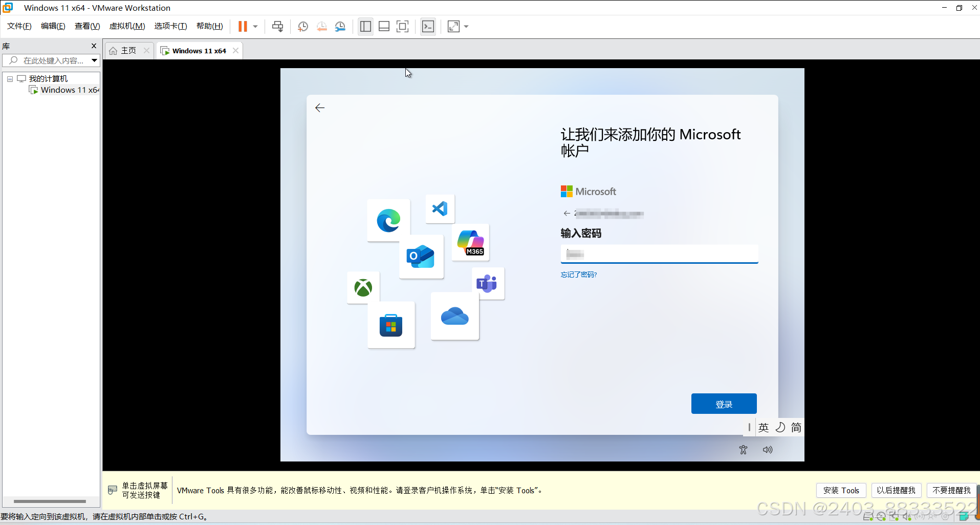
Task: Enter full screen mode icon
Action: [403, 27]
